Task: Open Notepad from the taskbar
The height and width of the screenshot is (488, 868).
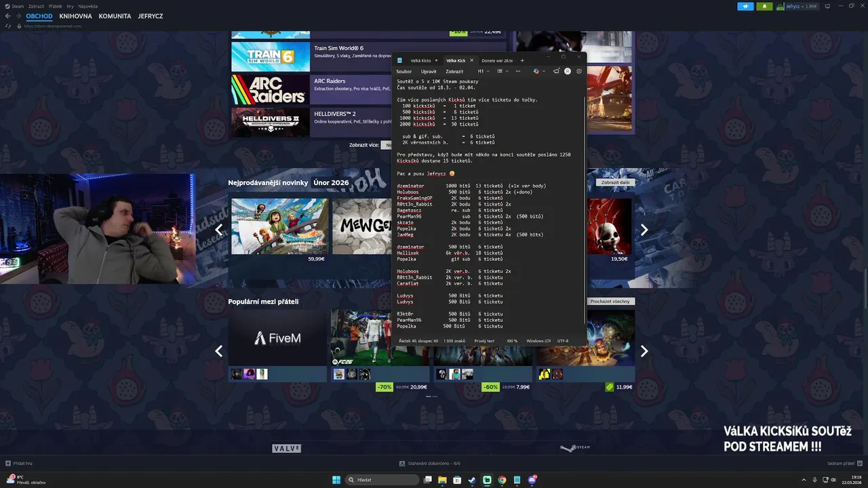Action: pyautogui.click(x=517, y=480)
